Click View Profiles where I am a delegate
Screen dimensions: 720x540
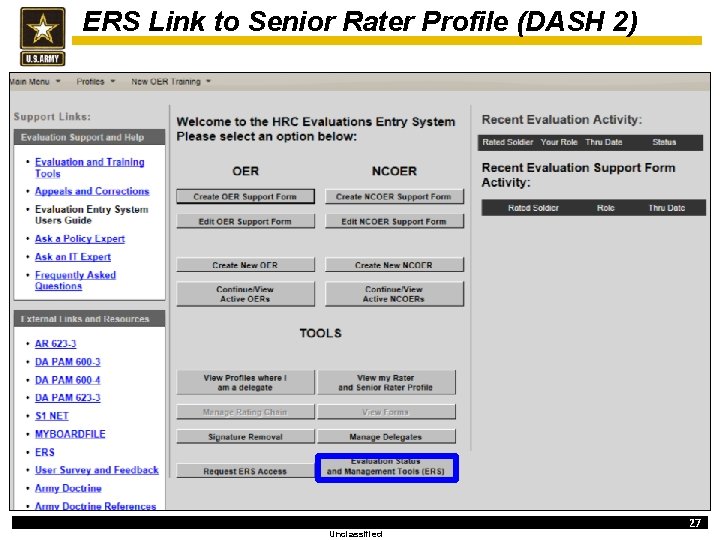[x=245, y=382]
